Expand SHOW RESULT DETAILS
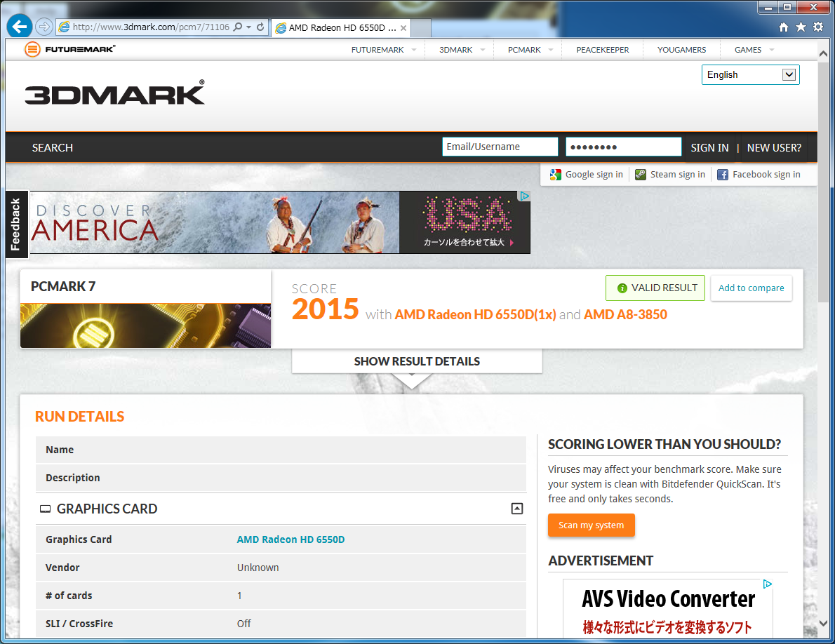The height and width of the screenshot is (644, 835). point(417,361)
